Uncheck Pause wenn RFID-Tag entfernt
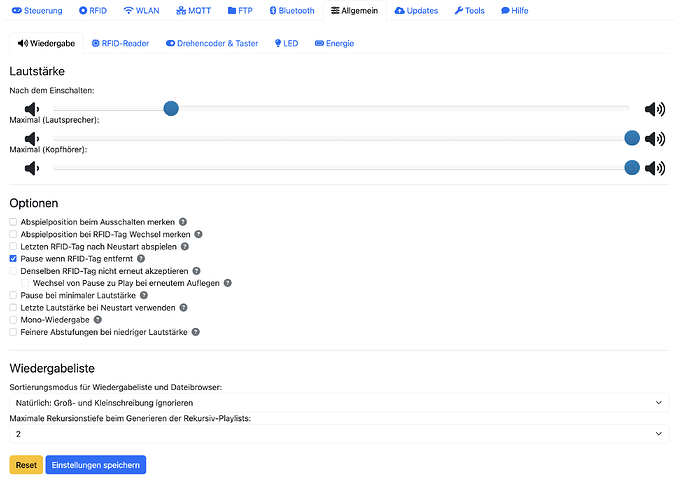 point(13,259)
